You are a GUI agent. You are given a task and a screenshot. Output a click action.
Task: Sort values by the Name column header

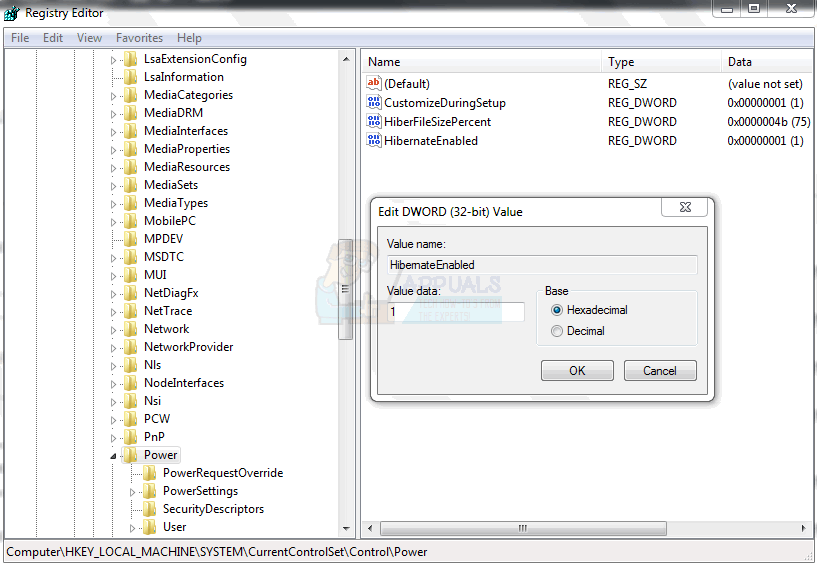[x=482, y=62]
